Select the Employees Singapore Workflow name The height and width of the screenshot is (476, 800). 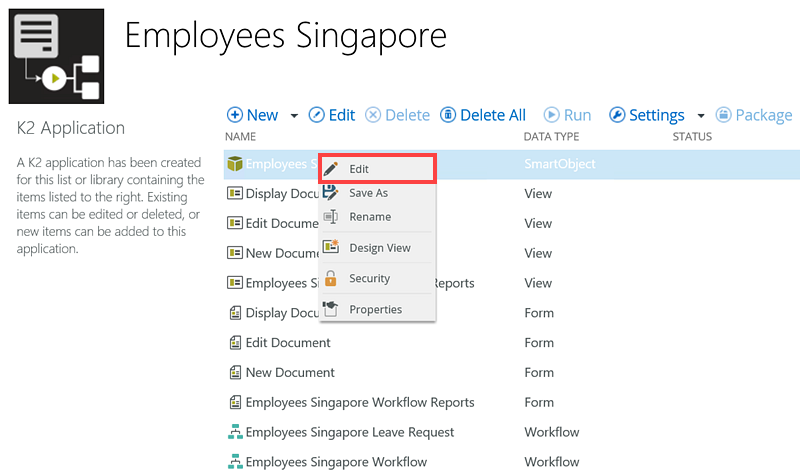tap(336, 462)
